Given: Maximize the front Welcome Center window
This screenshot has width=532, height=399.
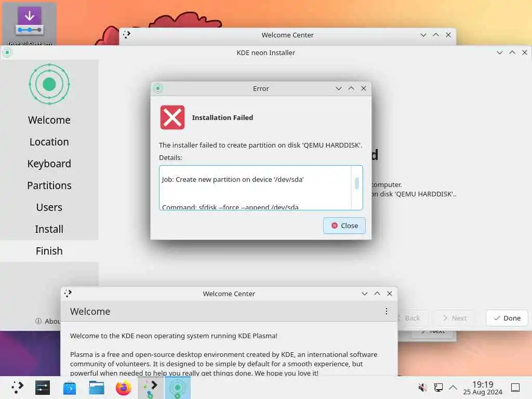Looking at the screenshot, I should [x=377, y=294].
